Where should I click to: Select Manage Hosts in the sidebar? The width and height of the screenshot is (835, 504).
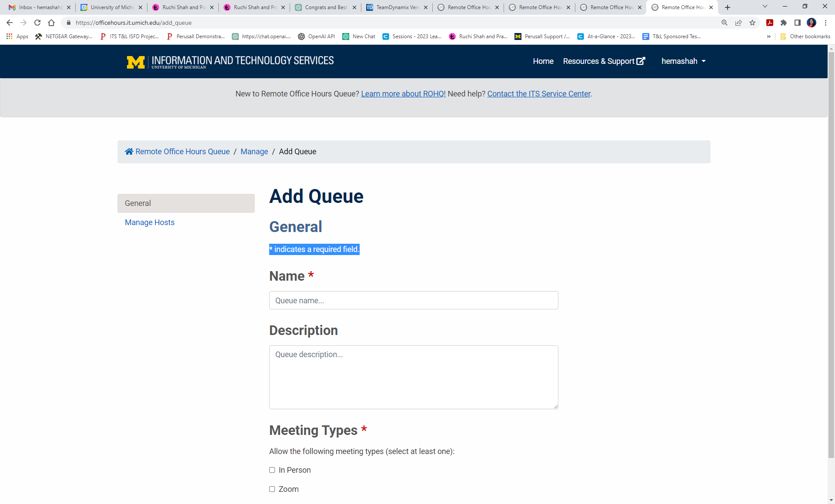point(149,222)
